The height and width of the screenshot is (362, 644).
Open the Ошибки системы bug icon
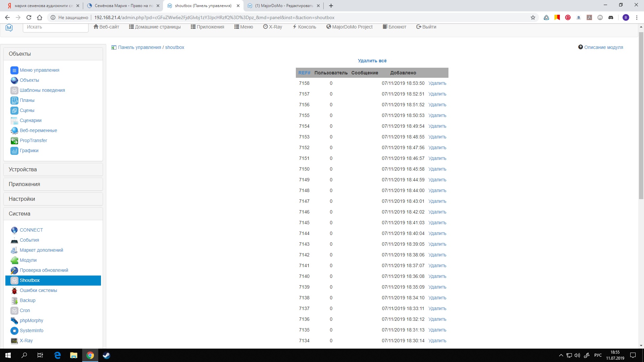pos(14,291)
